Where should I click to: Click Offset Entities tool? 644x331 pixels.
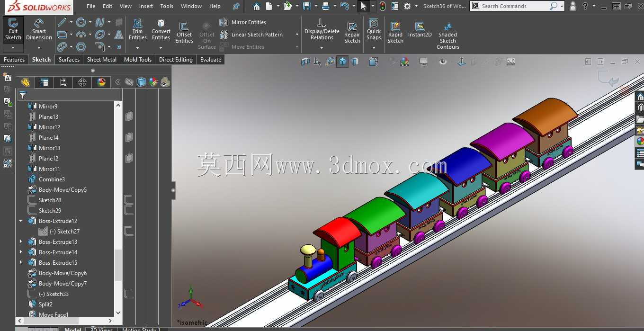tap(184, 32)
